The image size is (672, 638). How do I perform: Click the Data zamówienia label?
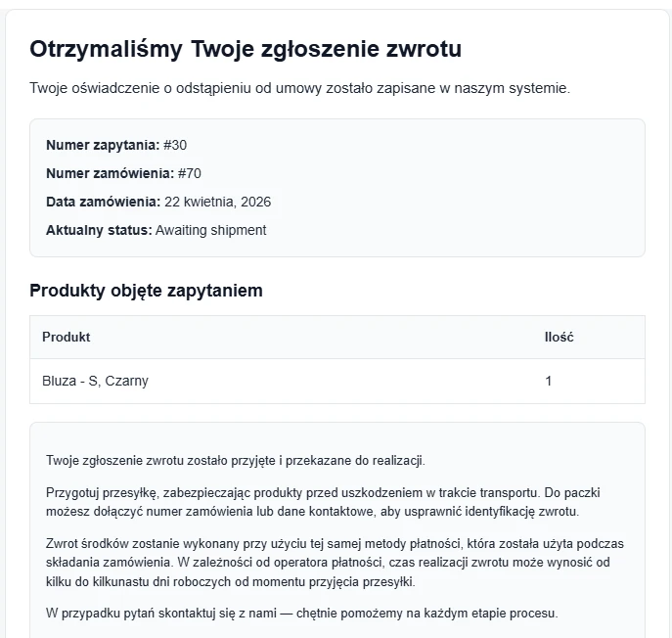pos(104,202)
